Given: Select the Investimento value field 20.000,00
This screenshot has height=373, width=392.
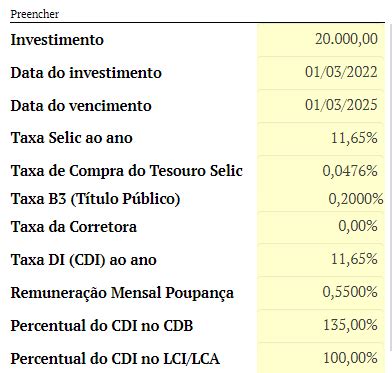Looking at the screenshot, I should (x=320, y=40).
